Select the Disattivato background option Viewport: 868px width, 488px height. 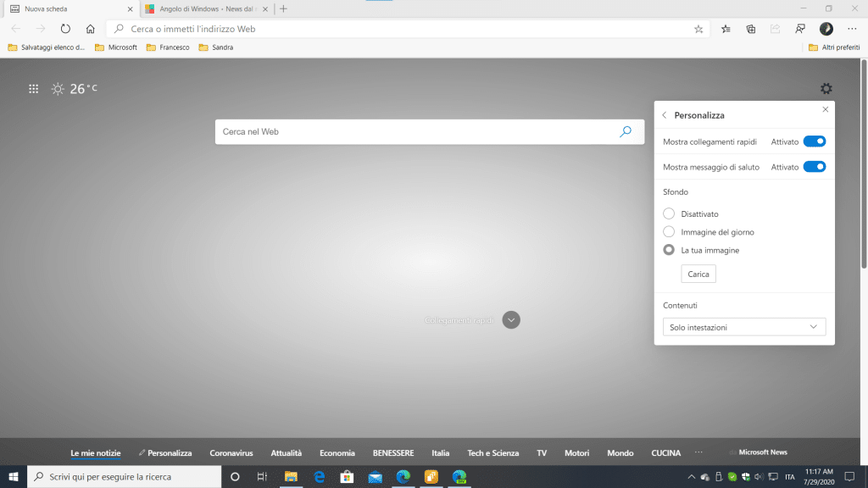pos(670,214)
